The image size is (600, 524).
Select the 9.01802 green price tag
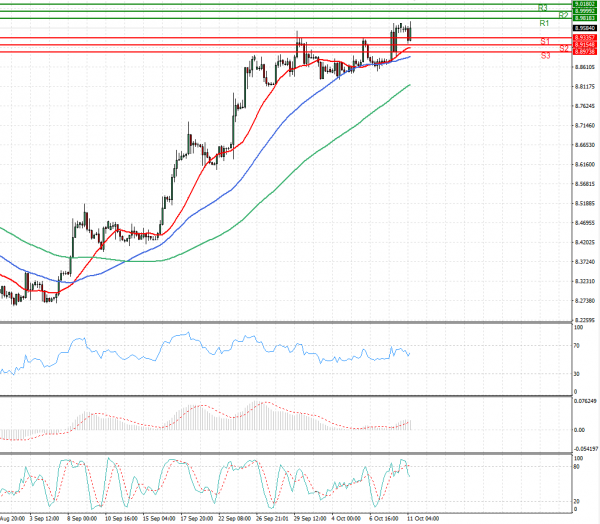click(584, 4)
